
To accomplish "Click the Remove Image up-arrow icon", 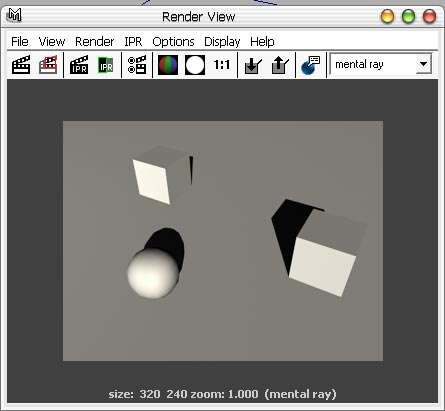I will click(280, 65).
